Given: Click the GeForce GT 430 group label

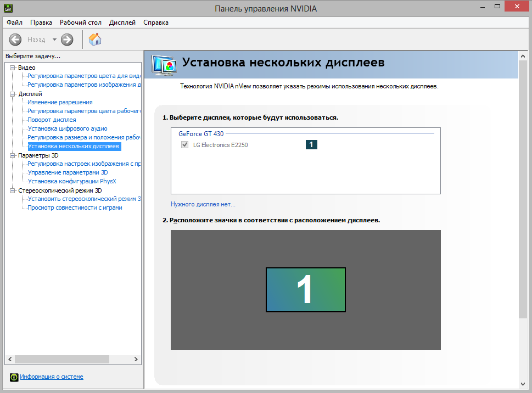Looking at the screenshot, I should click(201, 134).
